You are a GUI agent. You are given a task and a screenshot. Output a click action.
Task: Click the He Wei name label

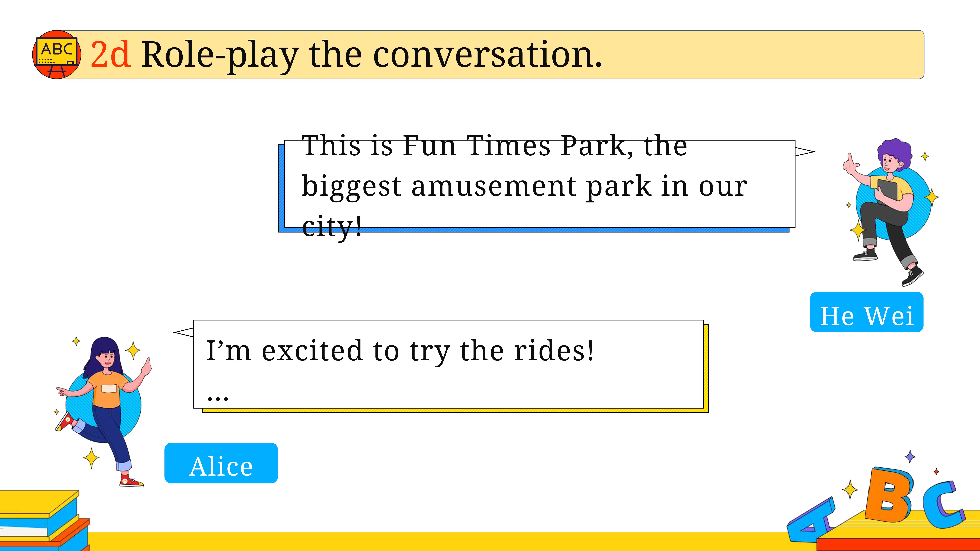pos(867,312)
